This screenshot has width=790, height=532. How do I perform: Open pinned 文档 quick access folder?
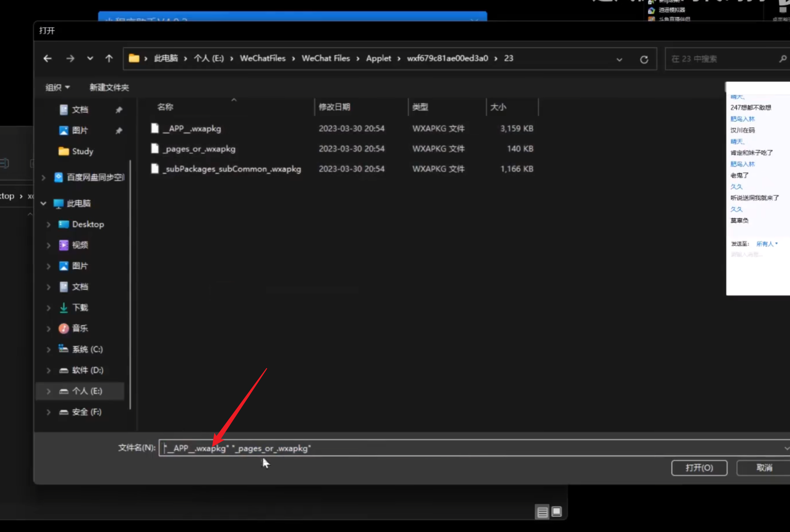tap(80, 110)
